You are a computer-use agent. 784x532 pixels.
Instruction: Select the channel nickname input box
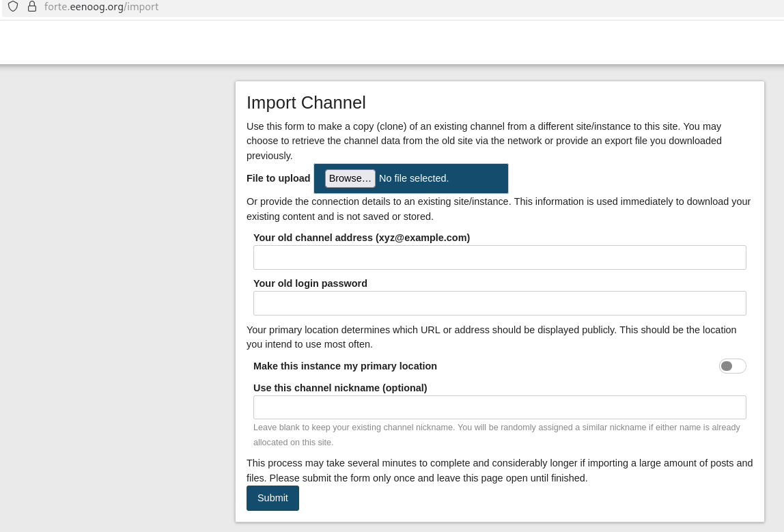click(x=499, y=408)
